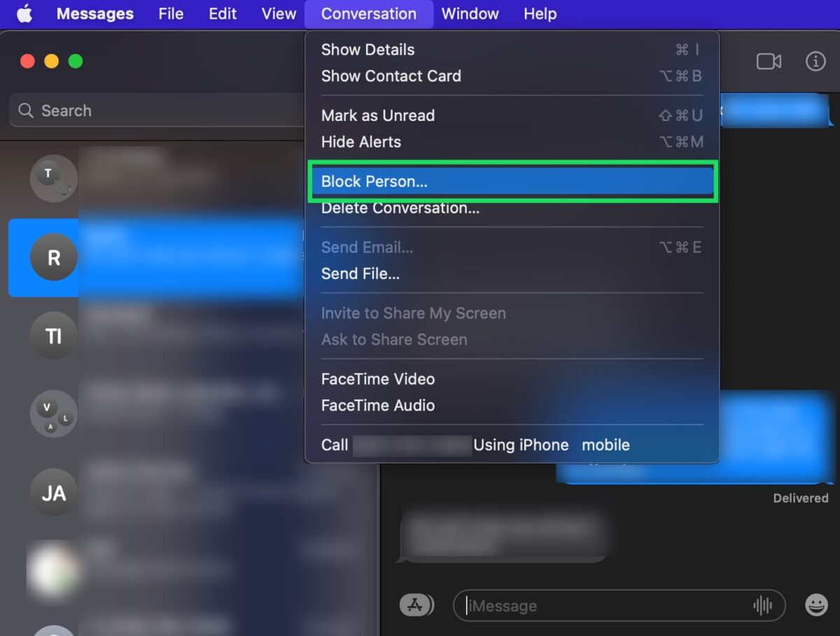Select Mark as Unread
The image size is (840, 636).
coord(512,115)
